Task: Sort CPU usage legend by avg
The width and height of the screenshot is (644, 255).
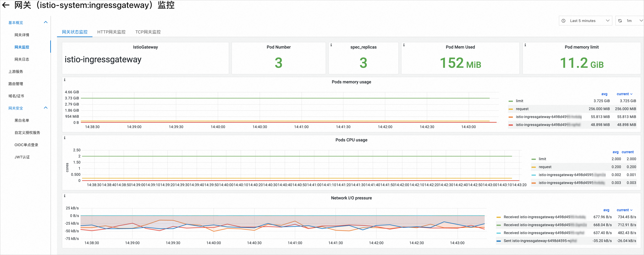Action: click(x=615, y=152)
